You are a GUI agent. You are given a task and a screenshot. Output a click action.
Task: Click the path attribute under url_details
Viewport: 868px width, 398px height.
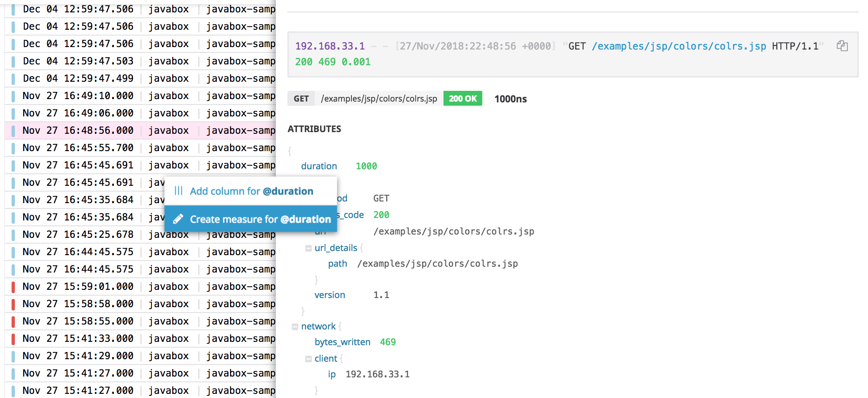[338, 263]
